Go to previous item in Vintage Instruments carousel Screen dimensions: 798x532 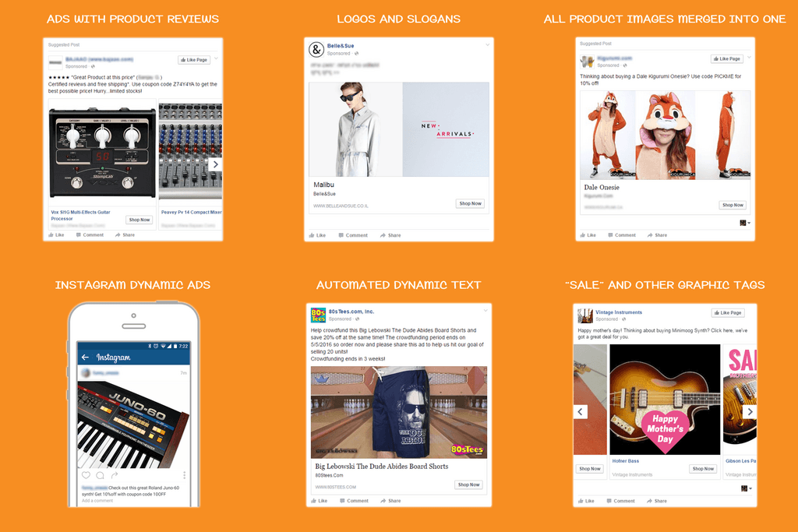(581, 411)
